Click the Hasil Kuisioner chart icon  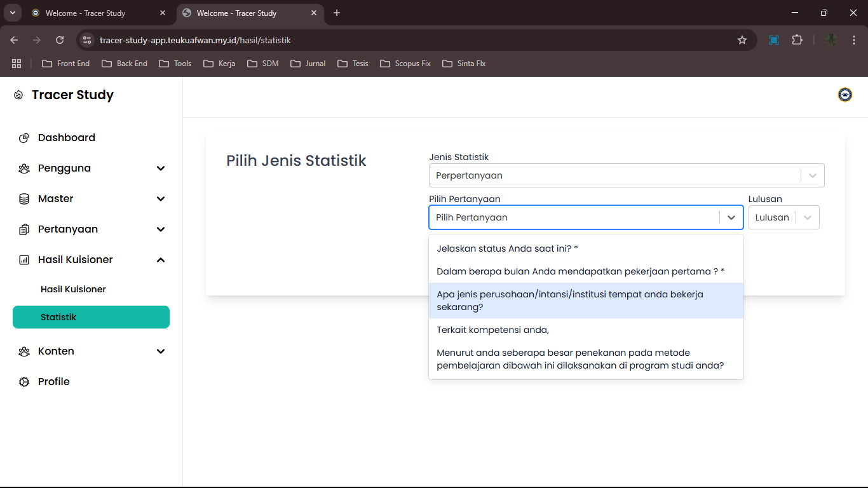click(24, 260)
